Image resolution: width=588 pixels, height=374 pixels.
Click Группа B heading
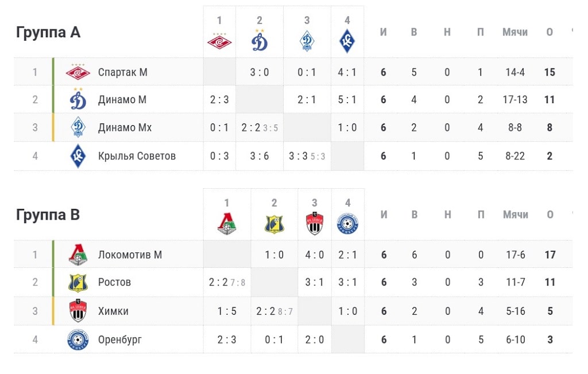48,215
